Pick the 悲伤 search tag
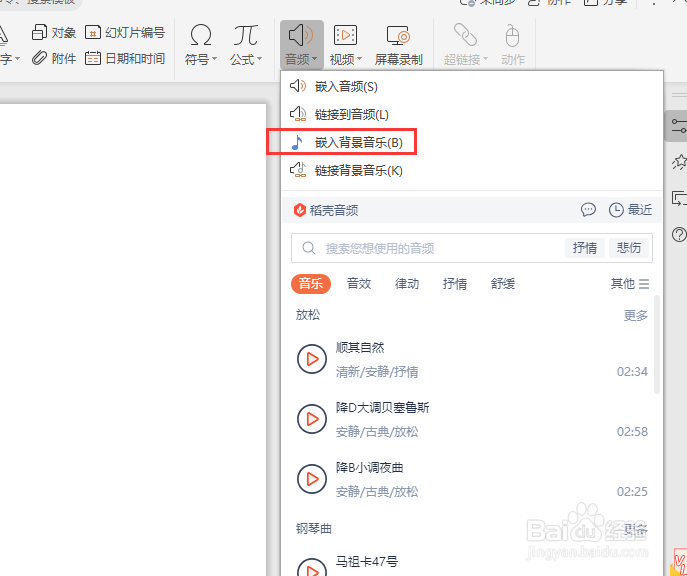This screenshot has width=687, height=576. [628, 248]
